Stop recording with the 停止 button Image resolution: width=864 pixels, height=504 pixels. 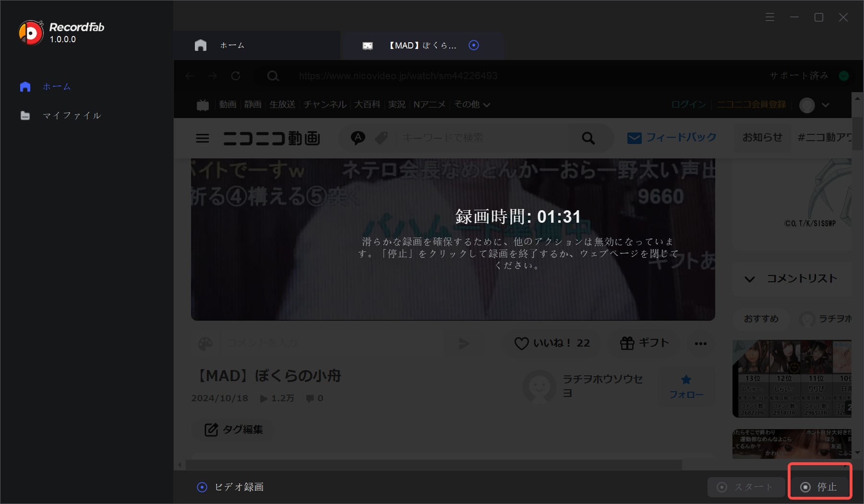pyautogui.click(x=819, y=487)
